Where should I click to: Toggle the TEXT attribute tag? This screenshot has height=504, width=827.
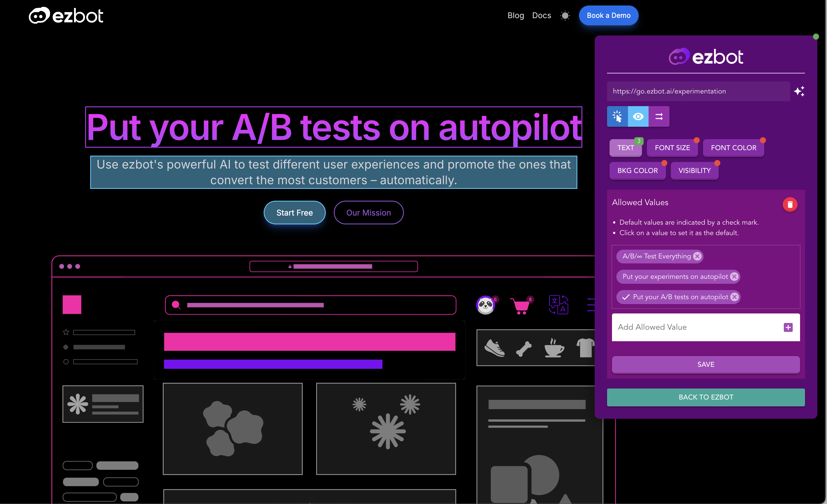625,148
